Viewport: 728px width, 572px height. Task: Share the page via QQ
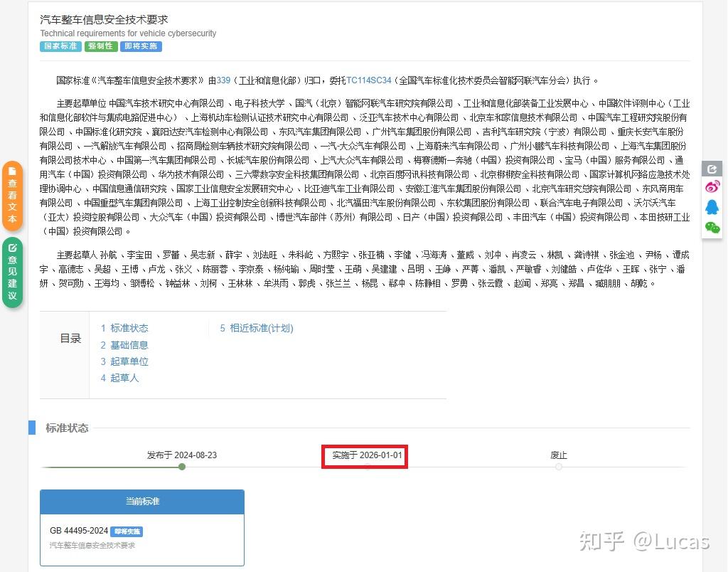tap(712, 207)
